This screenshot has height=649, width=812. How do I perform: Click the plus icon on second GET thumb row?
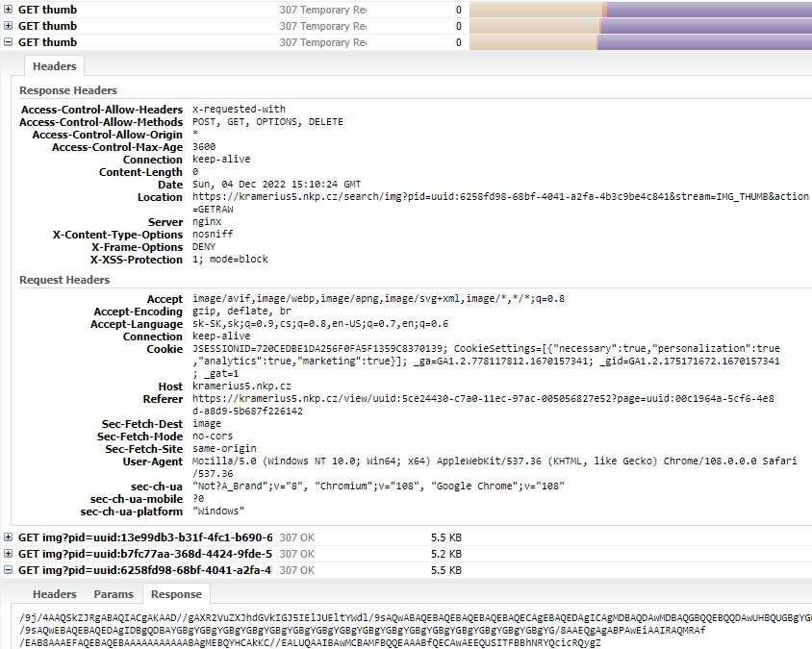point(9,26)
